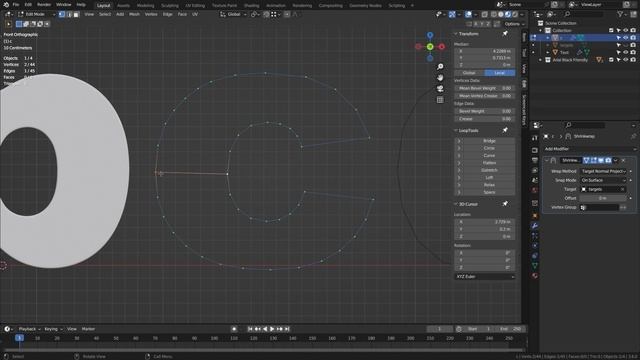Switch to UV Editing workspace tab

click(x=195, y=6)
